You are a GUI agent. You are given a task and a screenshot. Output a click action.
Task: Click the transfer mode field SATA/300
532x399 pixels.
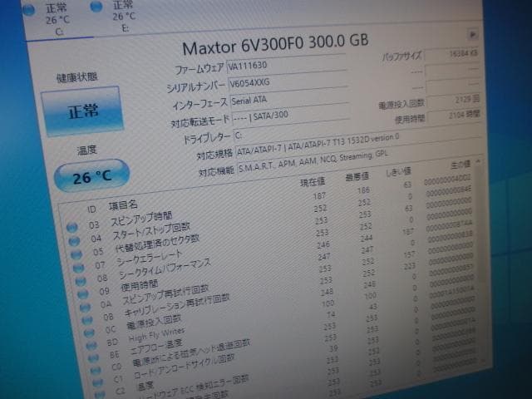tap(291, 116)
